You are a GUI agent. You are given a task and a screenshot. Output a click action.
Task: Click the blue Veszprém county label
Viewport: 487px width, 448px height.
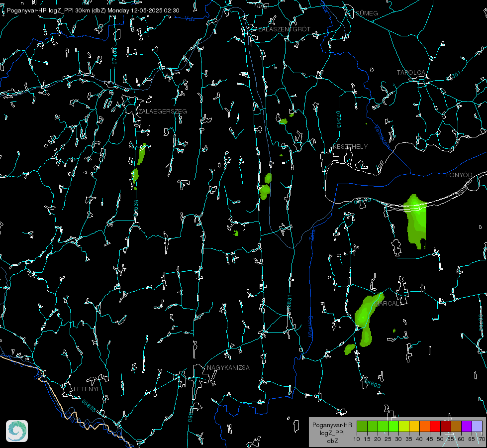[x=382, y=136]
